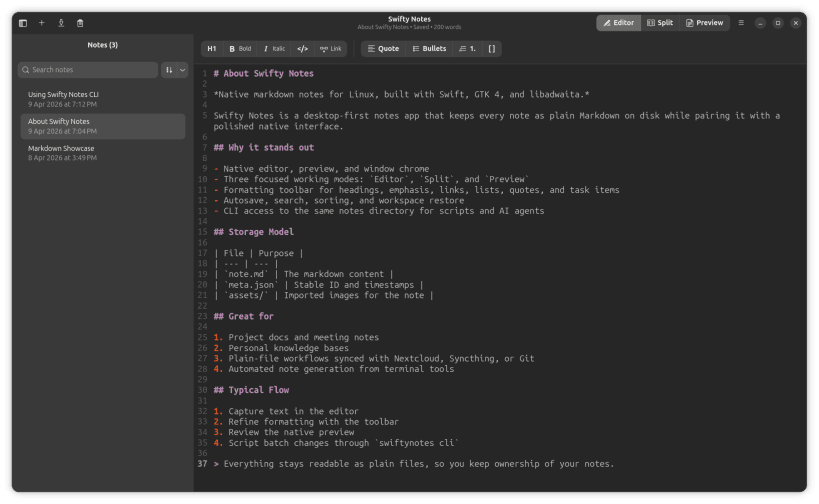Focus the Search notes field

pyautogui.click(x=88, y=70)
